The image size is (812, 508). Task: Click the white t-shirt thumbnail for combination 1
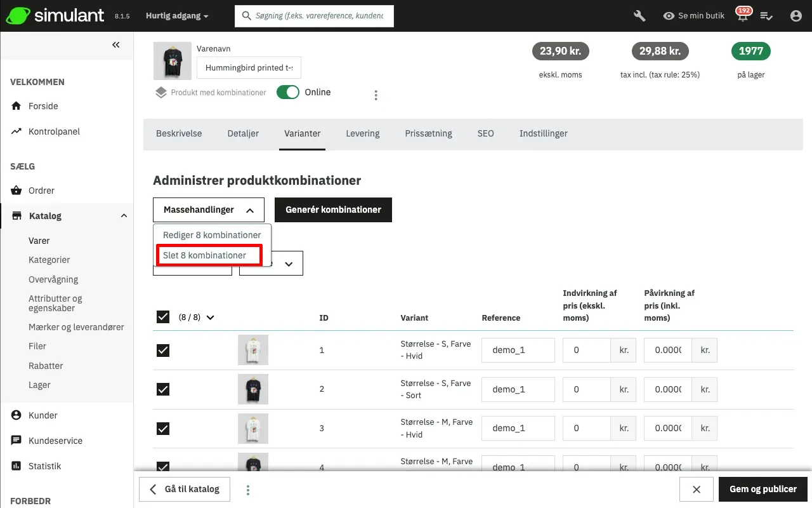click(x=253, y=350)
